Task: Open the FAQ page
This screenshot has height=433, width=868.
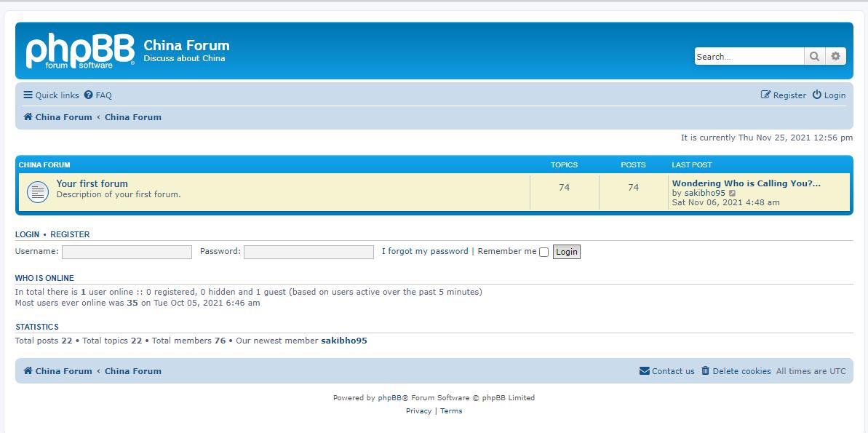Action: point(98,95)
